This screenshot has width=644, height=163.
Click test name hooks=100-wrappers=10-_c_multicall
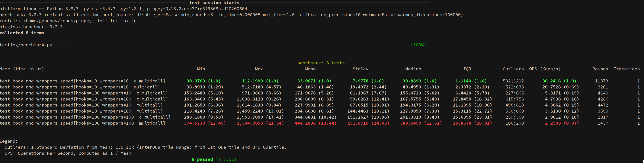coord(84,93)
